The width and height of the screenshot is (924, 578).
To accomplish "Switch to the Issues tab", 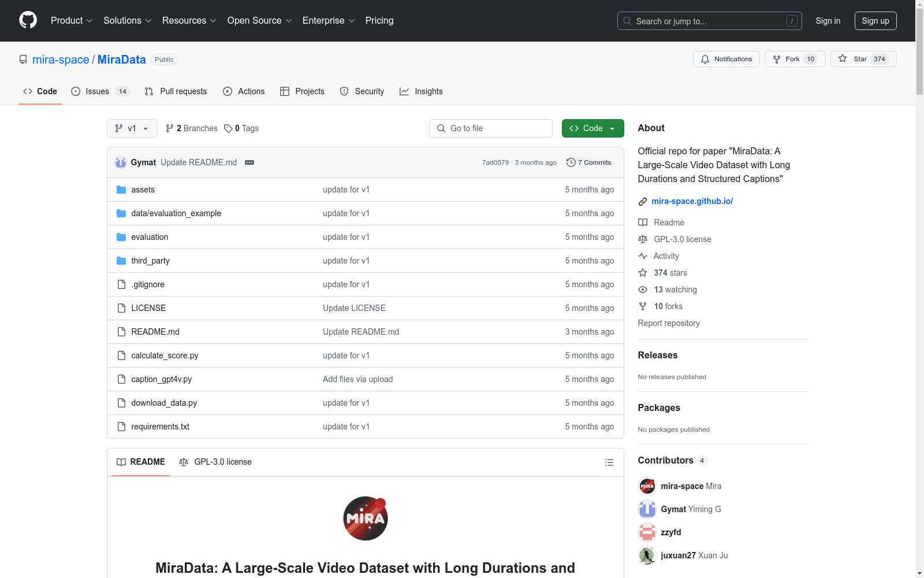I will tap(100, 91).
